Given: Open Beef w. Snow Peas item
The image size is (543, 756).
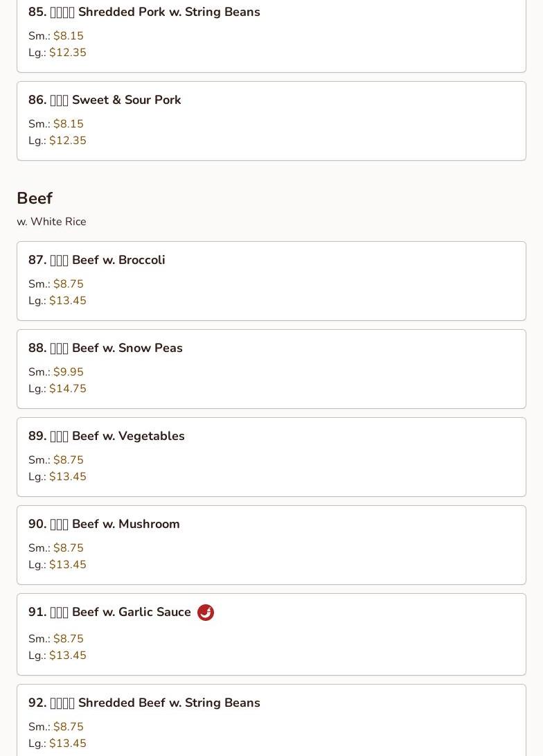Looking at the screenshot, I should [x=105, y=349].
